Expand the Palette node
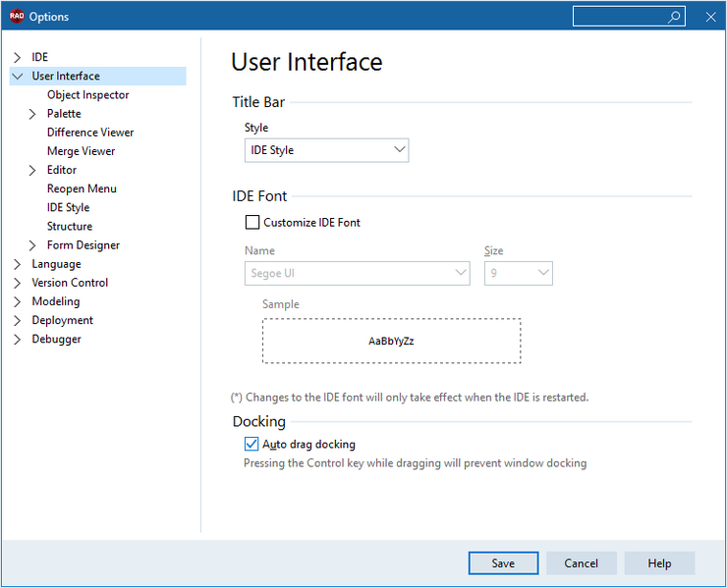Viewport: 727px width, 588px height. (x=32, y=114)
